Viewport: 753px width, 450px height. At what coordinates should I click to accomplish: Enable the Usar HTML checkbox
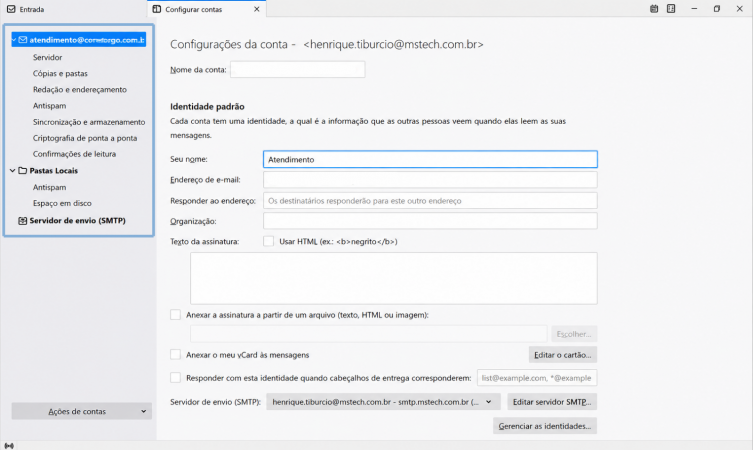pos(268,241)
